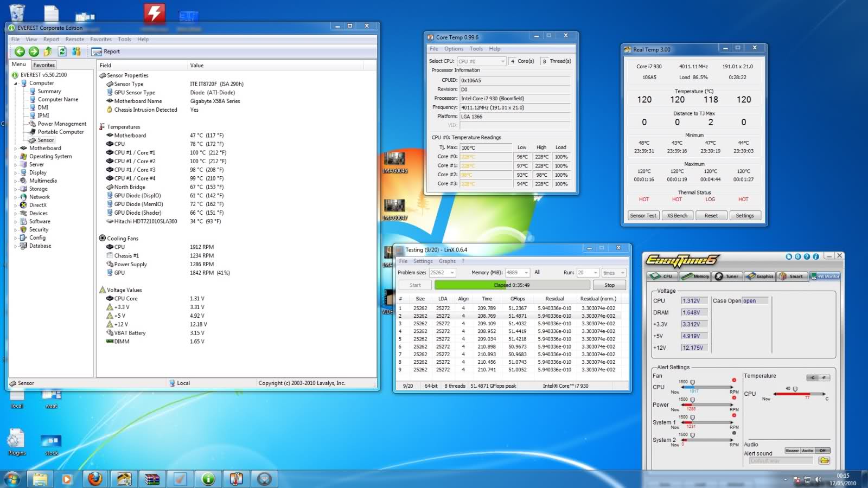
Task: Select Power Management in the EVEREST tree
Action: (x=62, y=124)
